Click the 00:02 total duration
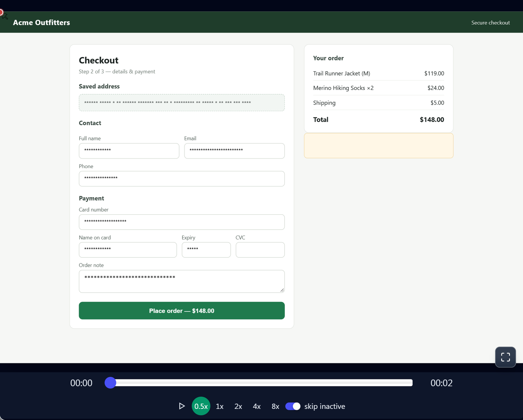This screenshot has height=420, width=523. pyautogui.click(x=441, y=383)
